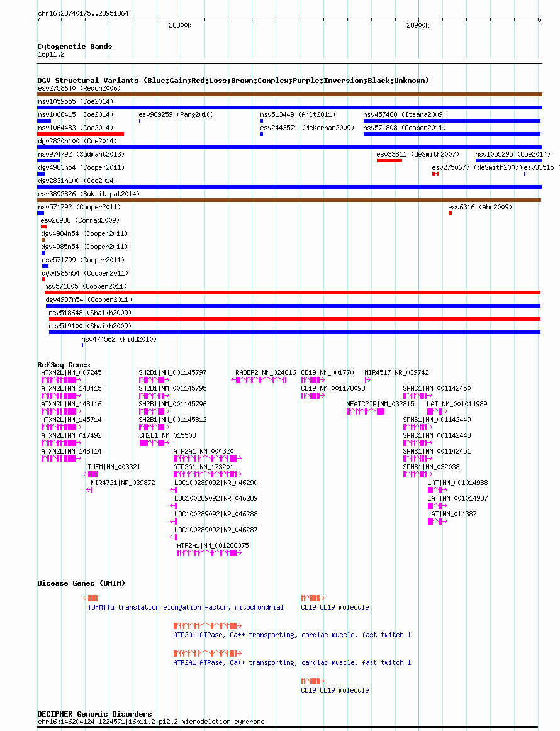Click the chr16:28740175..28951364 coordinate label

click(x=83, y=13)
